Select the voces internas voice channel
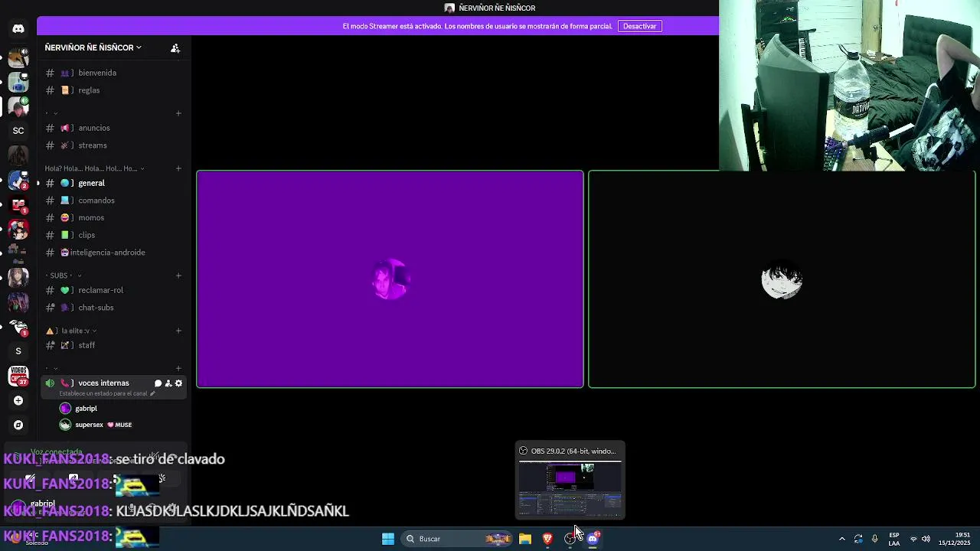This screenshot has height=551, width=980. [x=103, y=383]
